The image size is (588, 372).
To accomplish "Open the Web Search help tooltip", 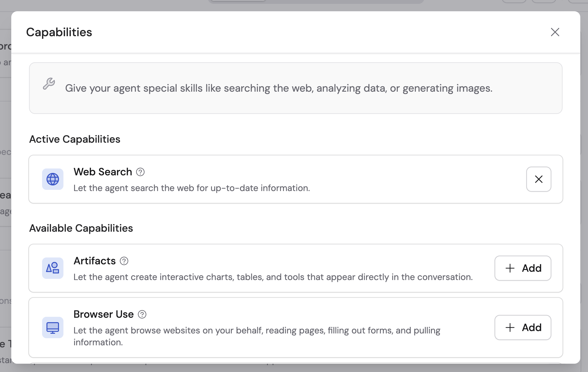I will click(140, 172).
